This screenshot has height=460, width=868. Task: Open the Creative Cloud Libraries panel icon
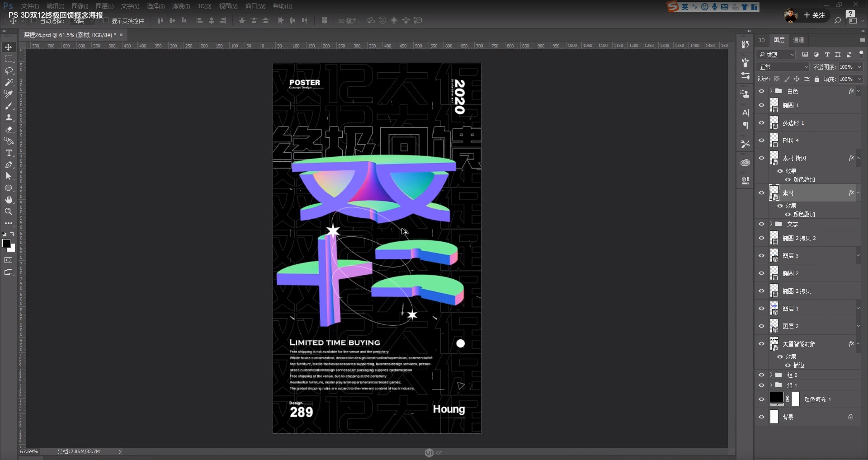pos(745,163)
